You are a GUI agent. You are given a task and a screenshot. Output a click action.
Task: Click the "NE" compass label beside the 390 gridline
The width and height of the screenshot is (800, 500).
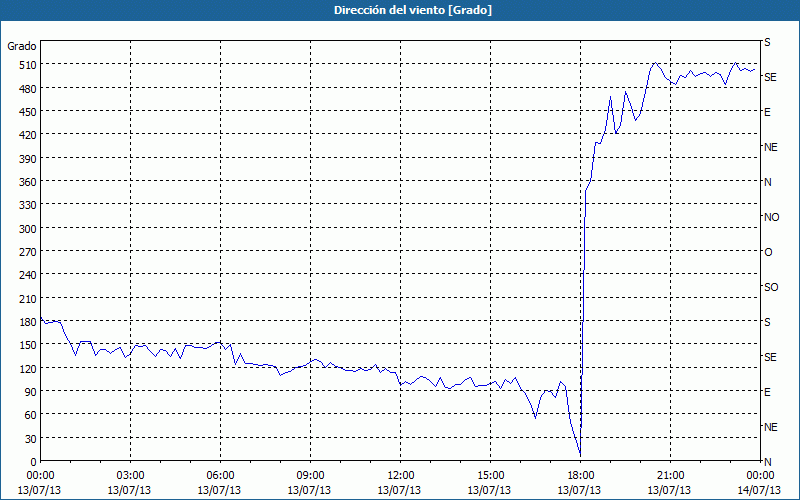(x=770, y=147)
